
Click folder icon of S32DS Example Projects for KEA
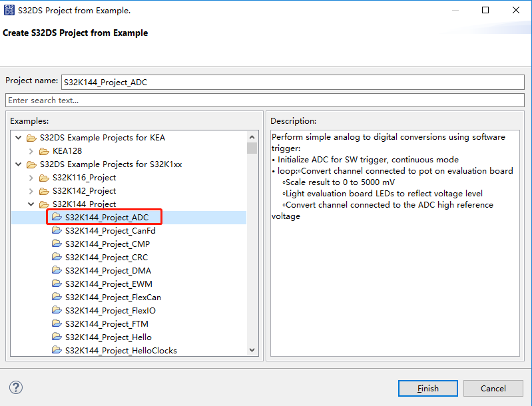tap(31, 138)
